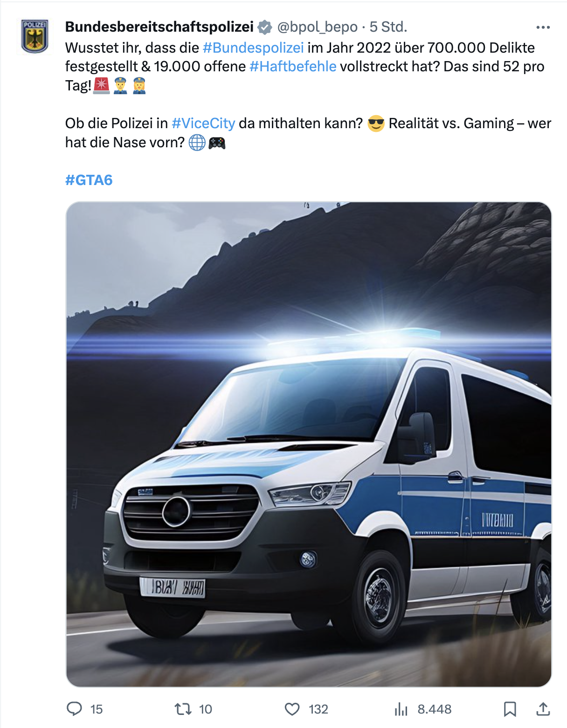Click the retweet arrows icon
Screen dimensions: 567x728
183,709
